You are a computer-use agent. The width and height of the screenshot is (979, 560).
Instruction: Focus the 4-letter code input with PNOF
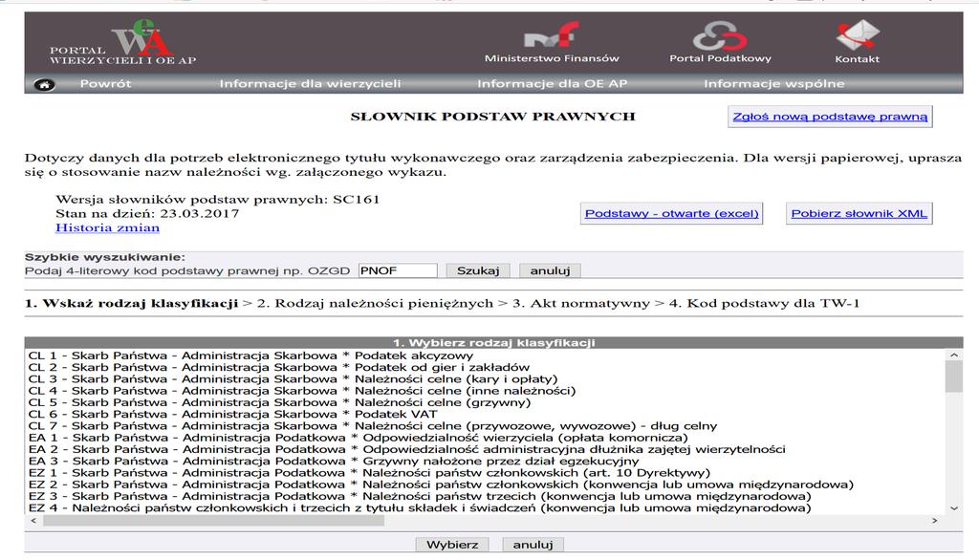(398, 270)
